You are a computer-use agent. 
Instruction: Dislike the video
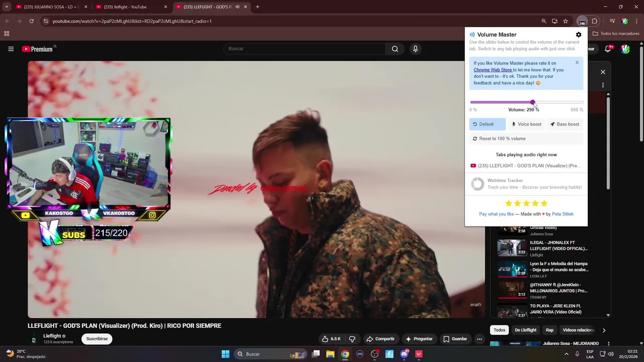(x=353, y=339)
